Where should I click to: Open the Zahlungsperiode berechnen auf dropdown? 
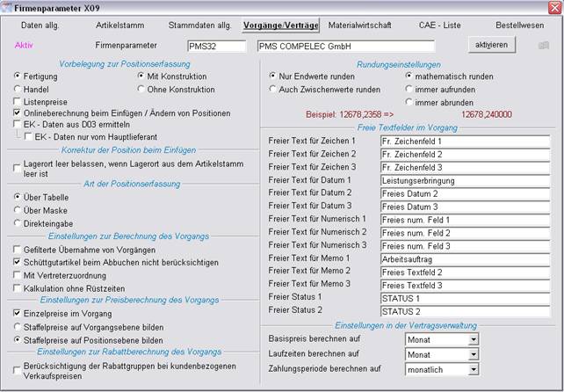click(473, 369)
